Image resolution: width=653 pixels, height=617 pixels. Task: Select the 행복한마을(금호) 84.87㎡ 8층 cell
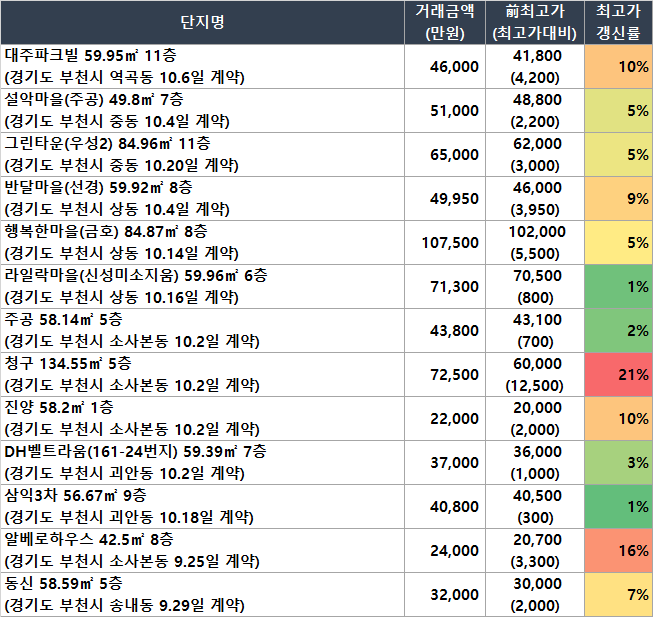tap(202, 243)
